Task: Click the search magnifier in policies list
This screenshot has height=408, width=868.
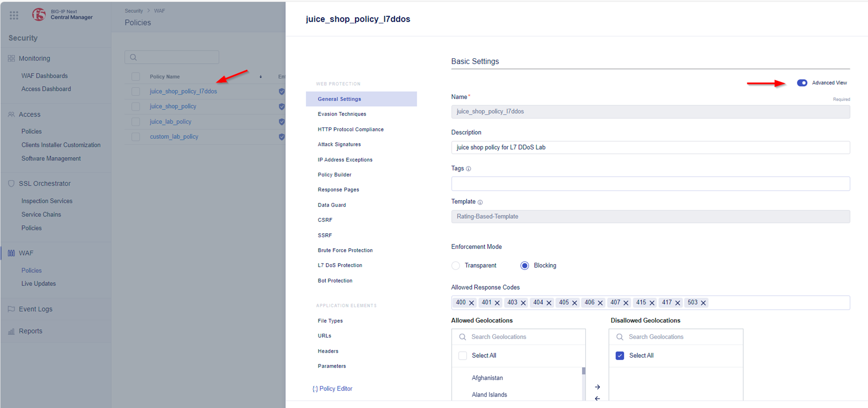Action: (x=133, y=57)
